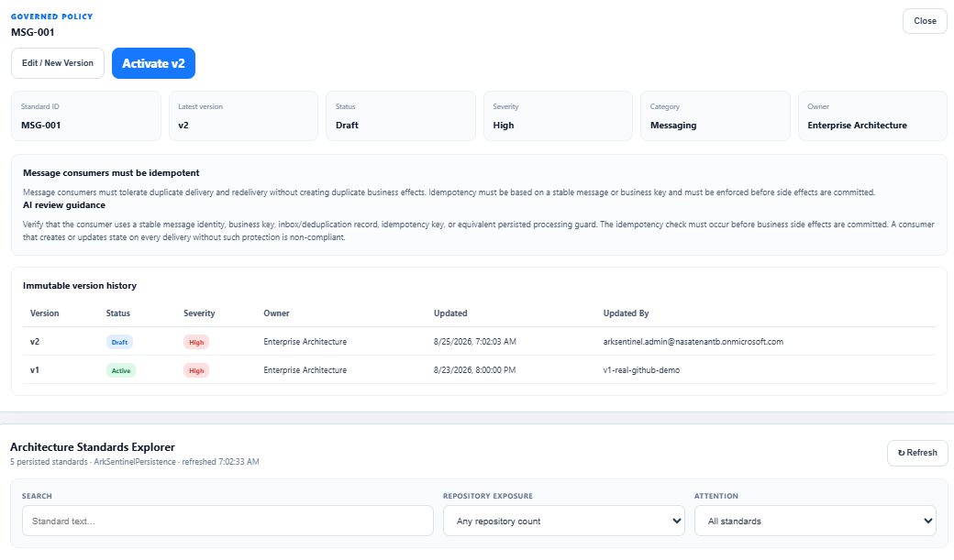Click the AI review guidance heading
This screenshot has height=560, width=954.
[64, 205]
